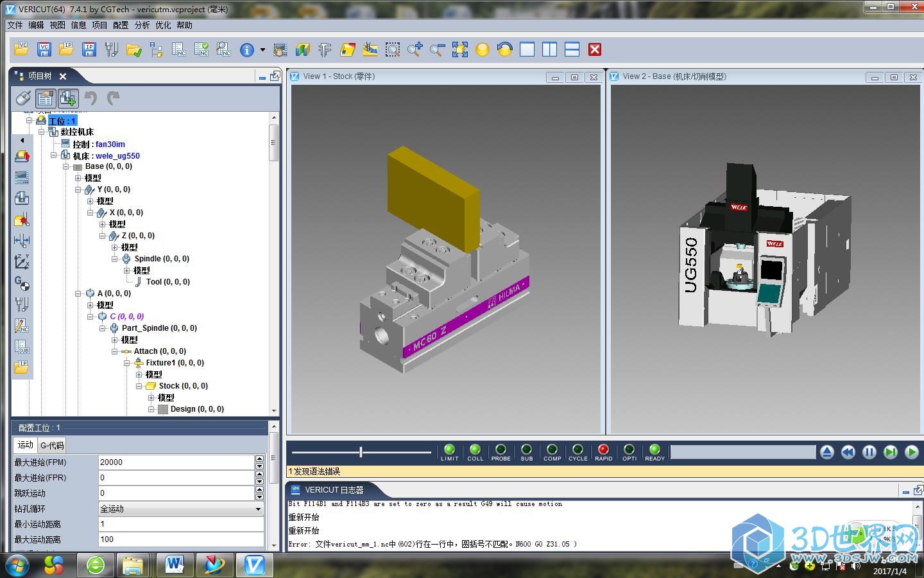This screenshot has width=924, height=578.
Task: Toggle the LIMIT status light
Action: (449, 450)
